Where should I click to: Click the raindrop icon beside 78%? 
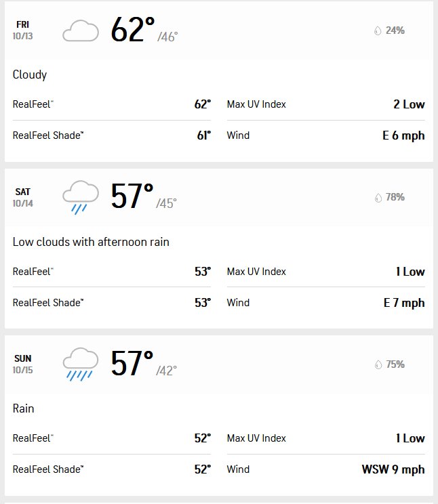click(378, 197)
